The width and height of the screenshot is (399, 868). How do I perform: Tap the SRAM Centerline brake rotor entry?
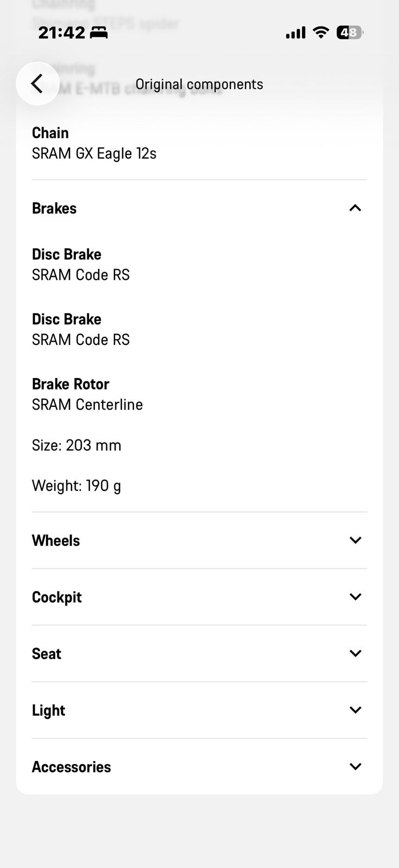87,405
